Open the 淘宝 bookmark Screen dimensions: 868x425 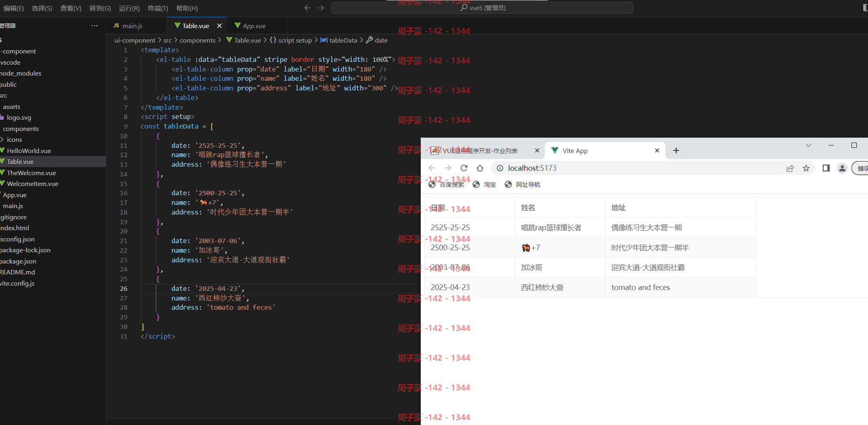[485, 185]
